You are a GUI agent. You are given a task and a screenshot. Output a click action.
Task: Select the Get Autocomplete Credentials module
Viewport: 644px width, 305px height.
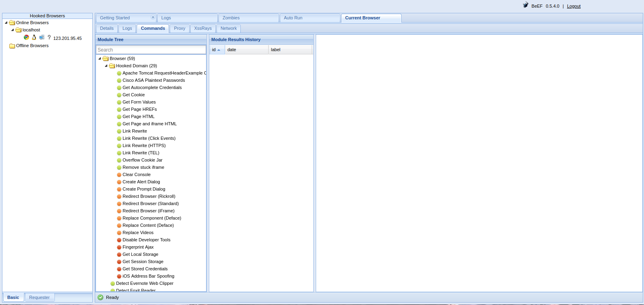(x=152, y=88)
